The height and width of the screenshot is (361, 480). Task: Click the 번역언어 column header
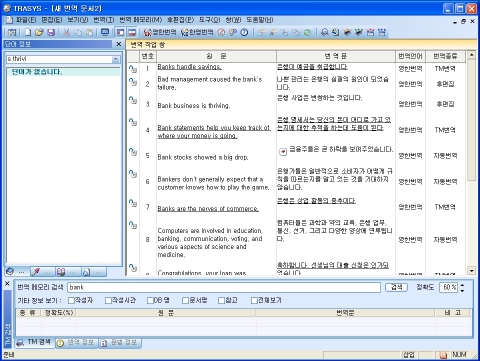[410, 56]
